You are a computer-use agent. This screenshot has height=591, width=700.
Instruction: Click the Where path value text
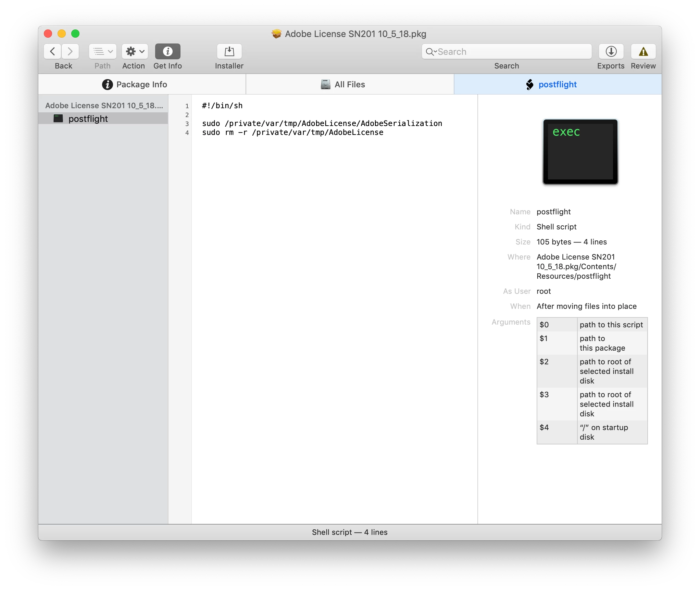pyautogui.click(x=576, y=266)
